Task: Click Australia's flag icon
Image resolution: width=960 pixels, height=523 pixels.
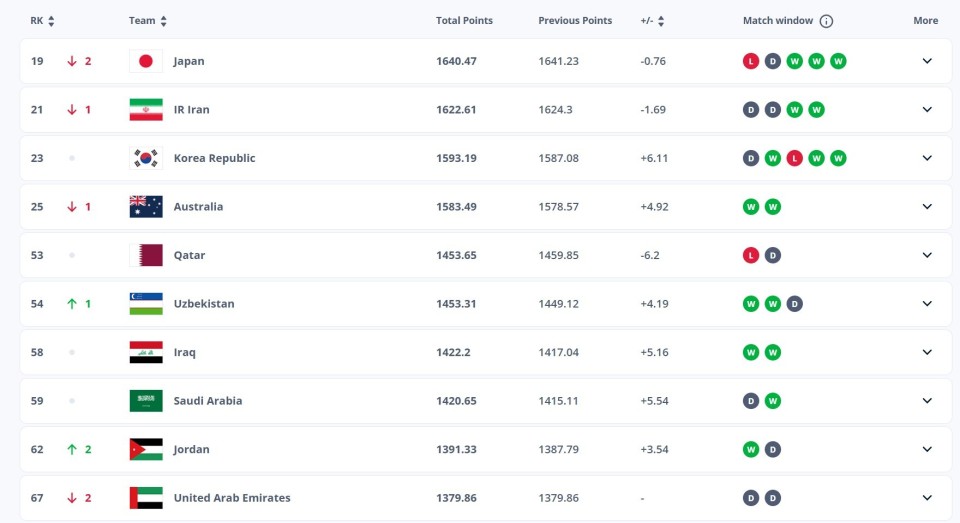Action: coord(146,207)
